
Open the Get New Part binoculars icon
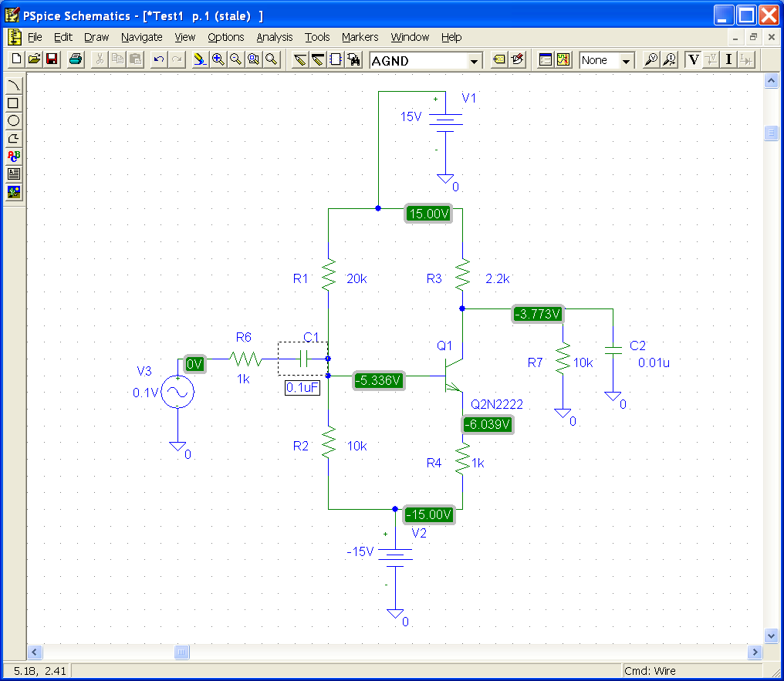(354, 59)
